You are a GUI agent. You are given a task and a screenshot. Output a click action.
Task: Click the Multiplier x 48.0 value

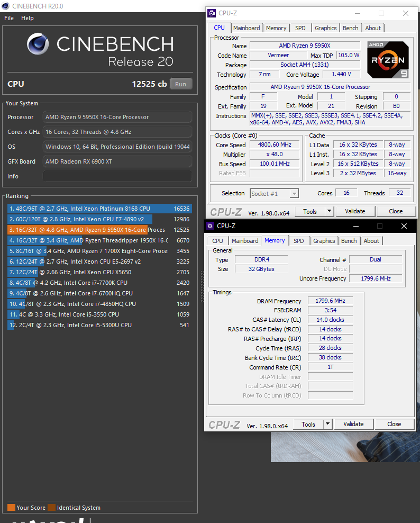click(x=275, y=155)
